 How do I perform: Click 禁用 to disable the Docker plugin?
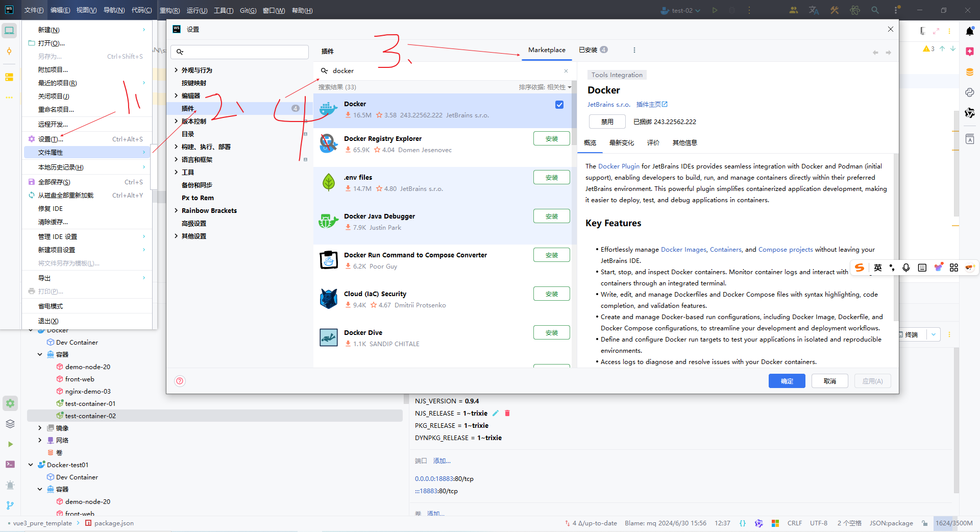(607, 122)
